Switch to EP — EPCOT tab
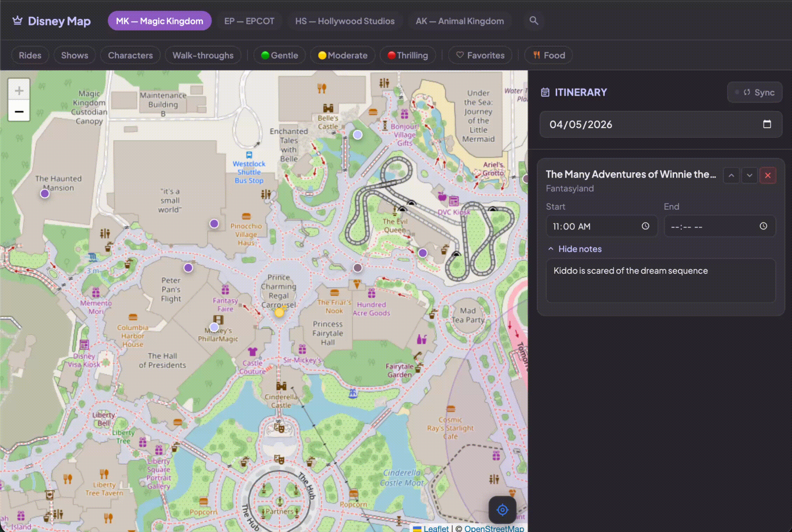The image size is (792, 532). (x=249, y=21)
